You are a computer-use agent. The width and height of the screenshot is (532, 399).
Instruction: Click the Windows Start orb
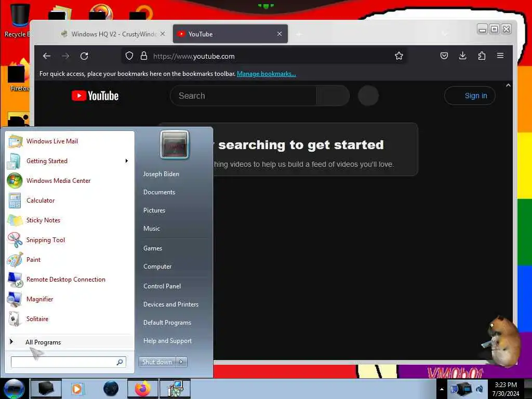click(x=14, y=389)
